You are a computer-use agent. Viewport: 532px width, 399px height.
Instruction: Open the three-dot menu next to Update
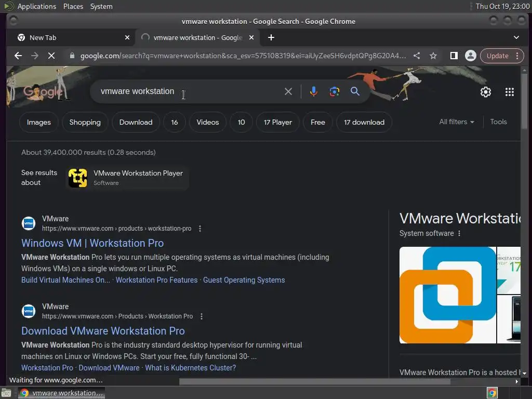coord(517,56)
